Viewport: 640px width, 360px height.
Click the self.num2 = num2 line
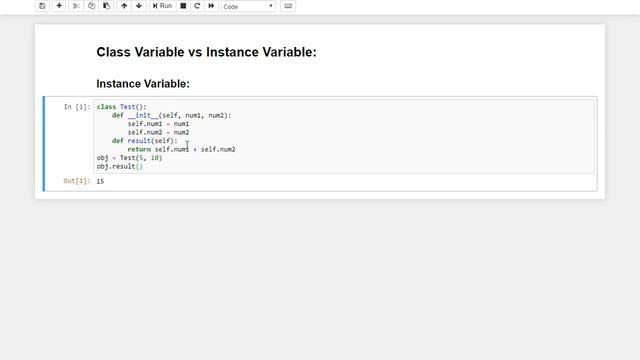158,132
